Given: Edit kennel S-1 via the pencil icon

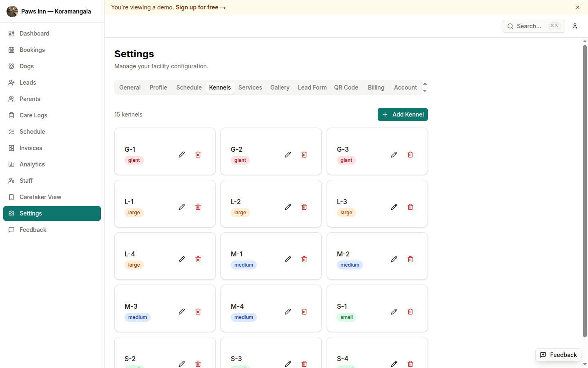Looking at the screenshot, I should coord(394,312).
